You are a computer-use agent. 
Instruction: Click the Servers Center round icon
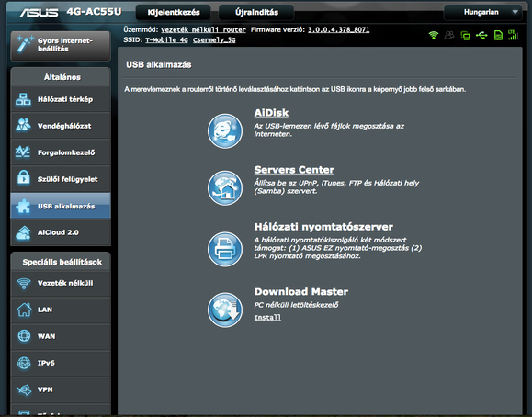pos(225,188)
